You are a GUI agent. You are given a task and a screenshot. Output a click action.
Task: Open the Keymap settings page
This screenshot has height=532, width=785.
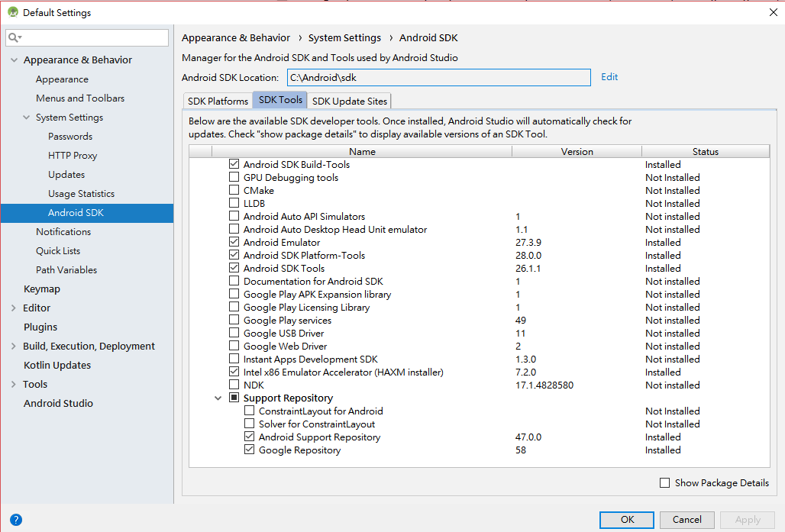tap(41, 289)
